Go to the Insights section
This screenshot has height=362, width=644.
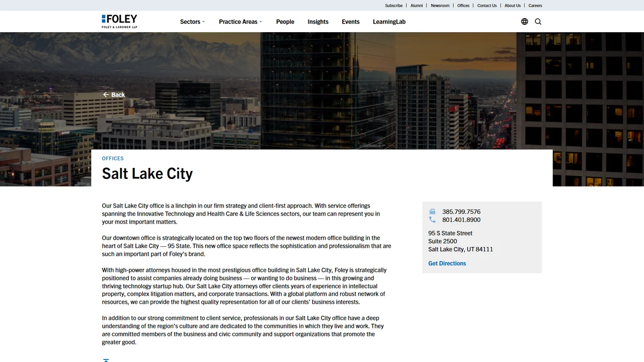click(318, 22)
